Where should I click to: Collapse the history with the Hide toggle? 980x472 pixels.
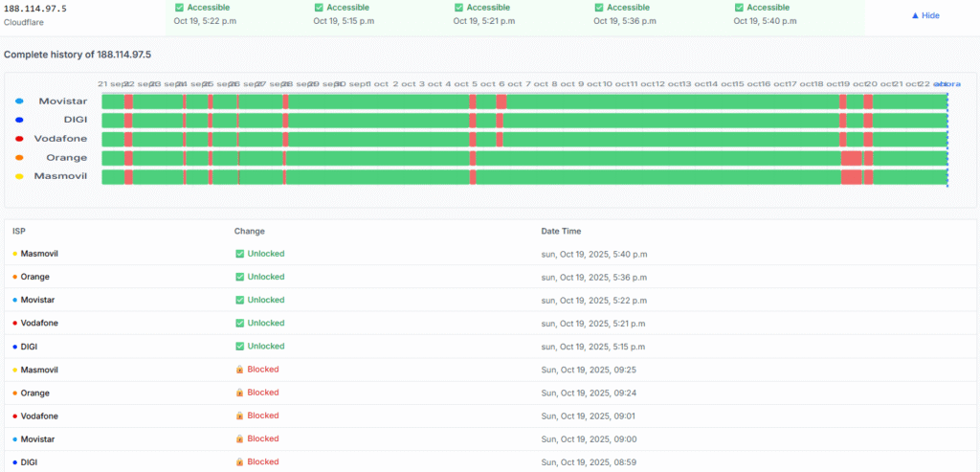(924, 15)
